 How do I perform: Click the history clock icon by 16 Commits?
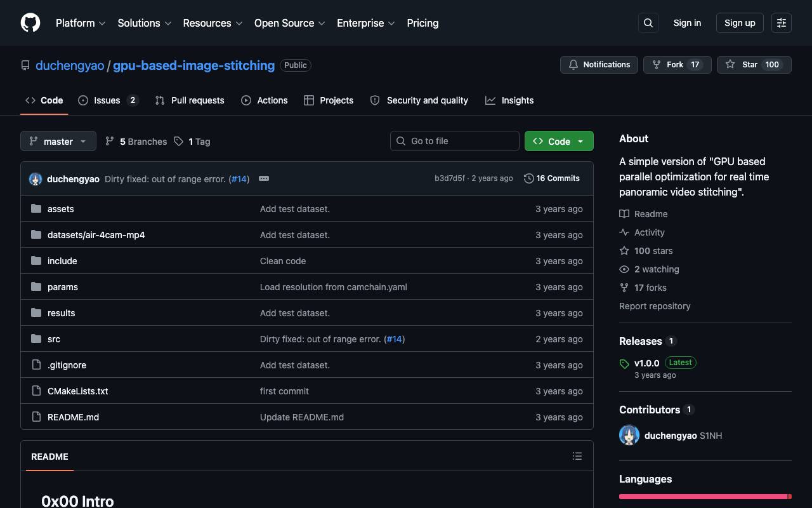click(x=528, y=178)
